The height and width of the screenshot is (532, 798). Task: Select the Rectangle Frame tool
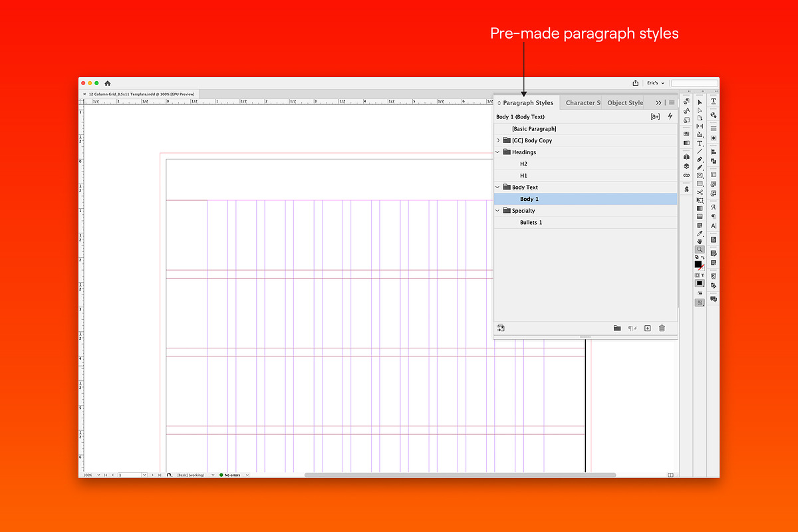click(x=700, y=175)
